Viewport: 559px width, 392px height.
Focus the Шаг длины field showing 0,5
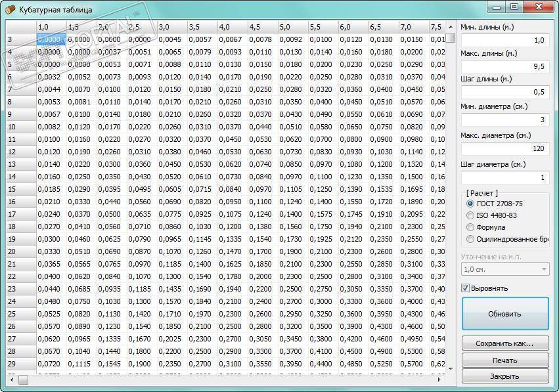click(x=505, y=93)
